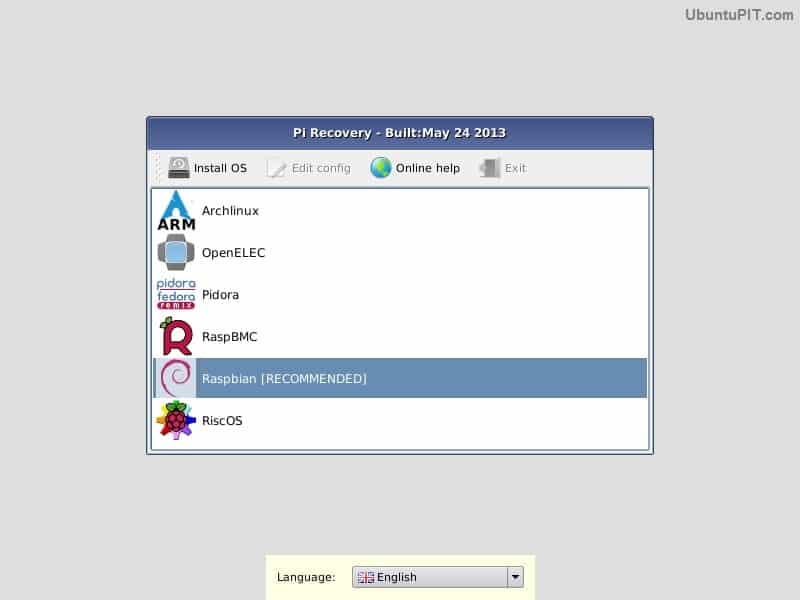This screenshot has width=800, height=600.
Task: Open Online help via globe icon
Action: coord(381,167)
